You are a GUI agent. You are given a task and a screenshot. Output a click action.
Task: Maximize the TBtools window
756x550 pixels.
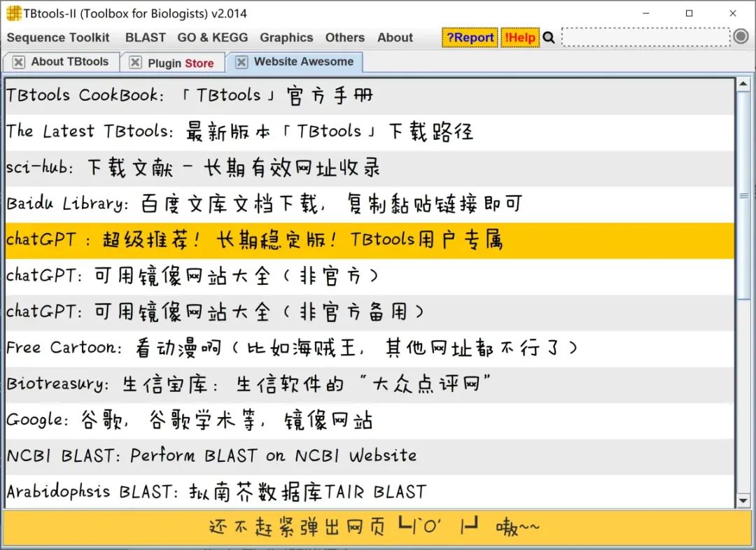689,13
